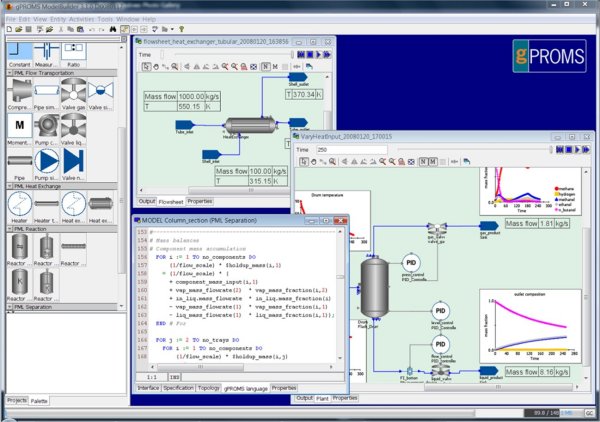Screen dimensions: 600x422
Task: Switch to the Topology tab in MODEL window
Action: [209, 388]
